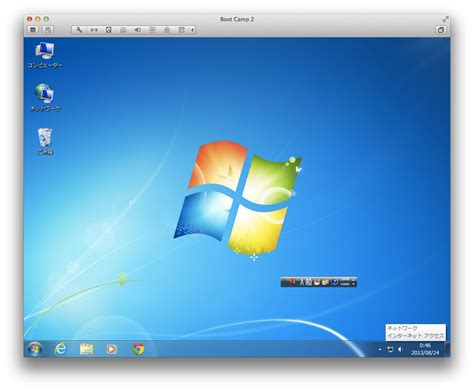
Task: Open IME tools toolbox icon on language bar
Action: pyautogui.click(x=326, y=282)
